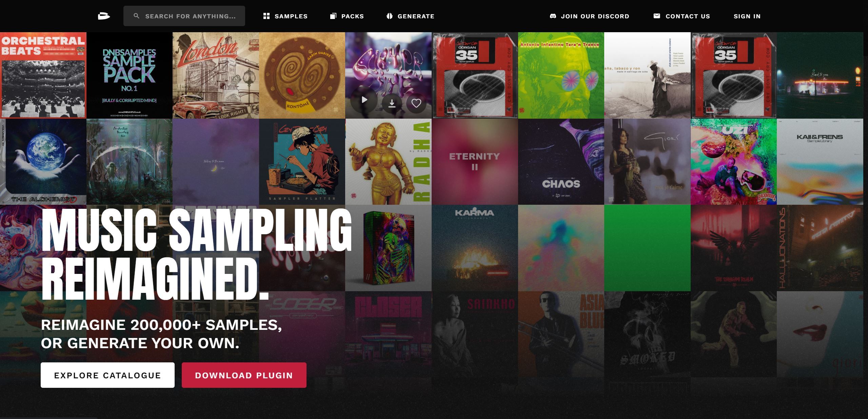This screenshot has height=419, width=868.
Task: Click the magnifier search icon
Action: pos(136,16)
